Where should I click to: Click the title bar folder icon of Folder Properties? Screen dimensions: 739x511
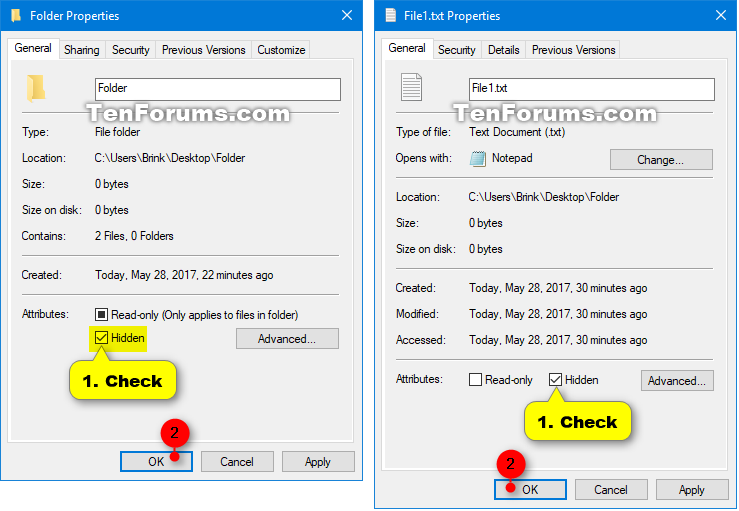pyautogui.click(x=16, y=16)
